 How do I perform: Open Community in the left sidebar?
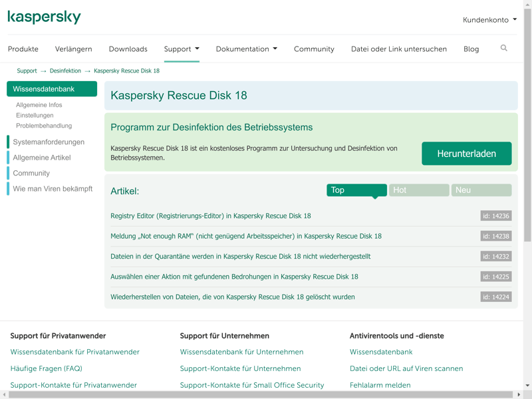point(31,173)
